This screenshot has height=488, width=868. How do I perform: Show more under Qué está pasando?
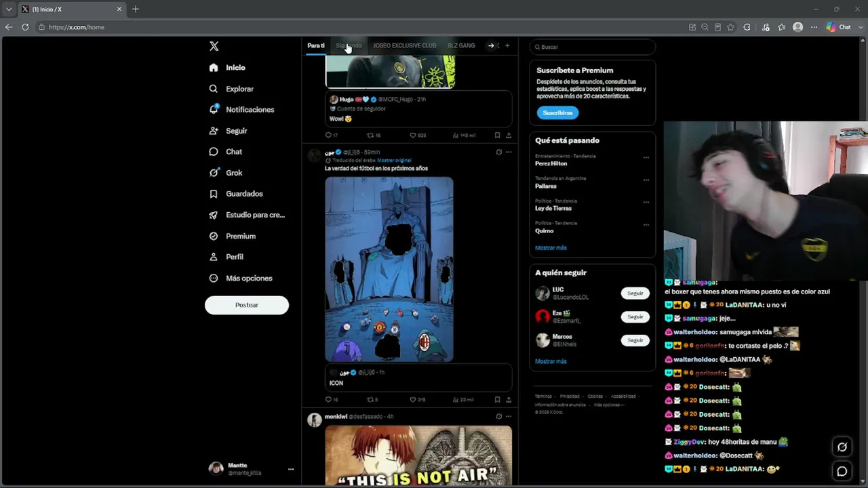pos(551,248)
